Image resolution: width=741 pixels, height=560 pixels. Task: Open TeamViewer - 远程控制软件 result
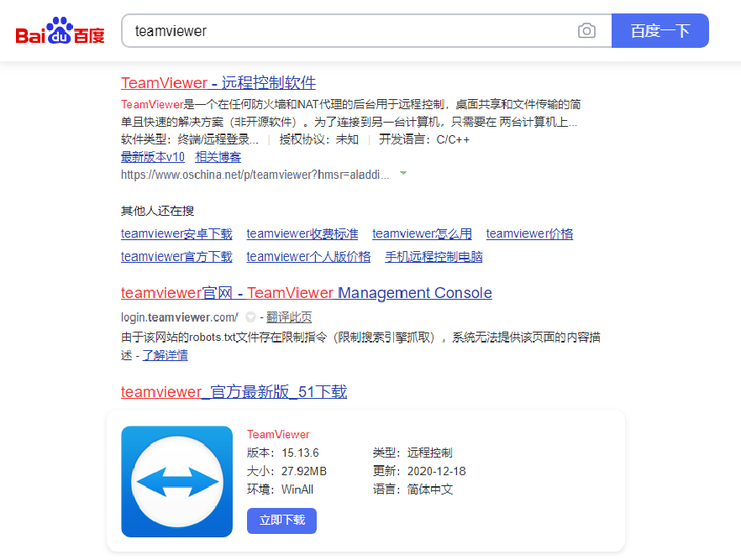point(218,82)
